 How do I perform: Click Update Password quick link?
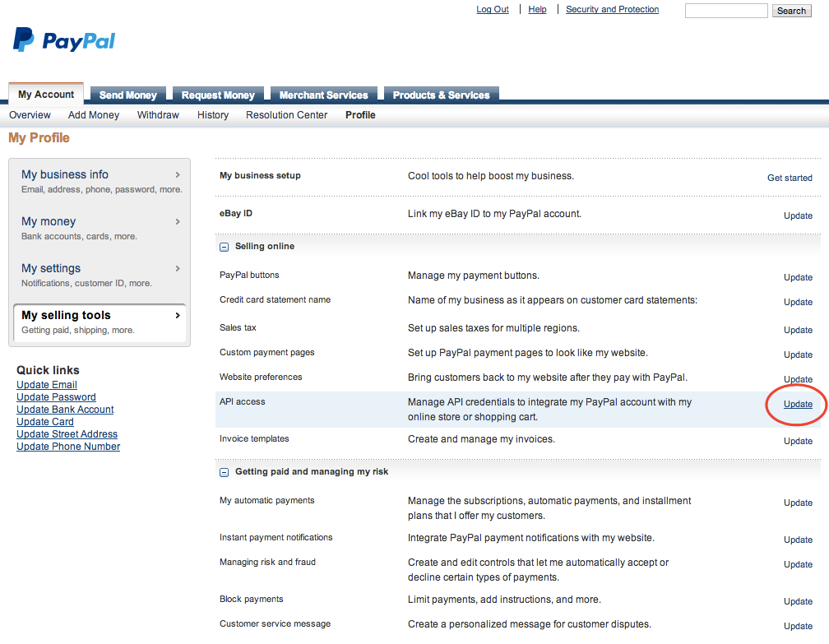[x=56, y=397]
